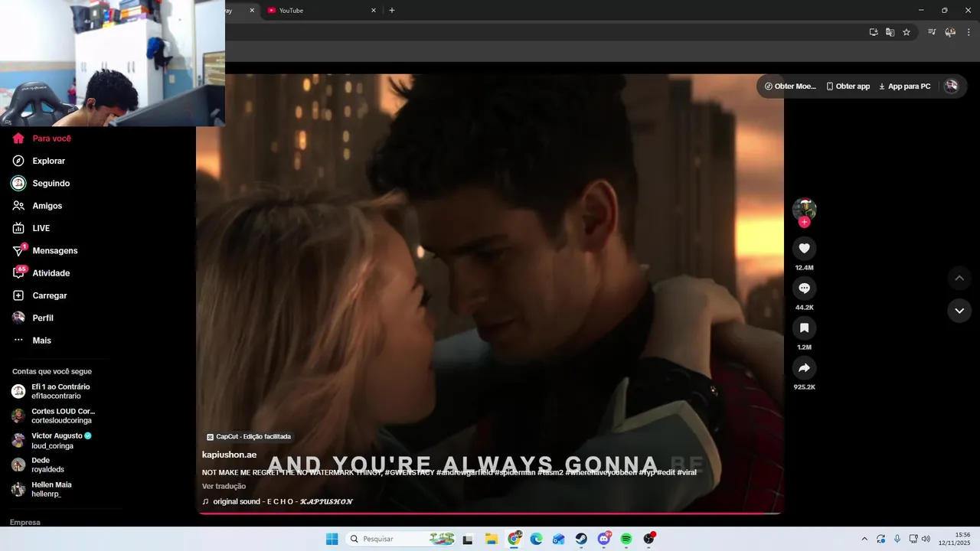Open Discord from the taskbar
Image resolution: width=980 pixels, height=551 pixels.
click(x=604, y=539)
